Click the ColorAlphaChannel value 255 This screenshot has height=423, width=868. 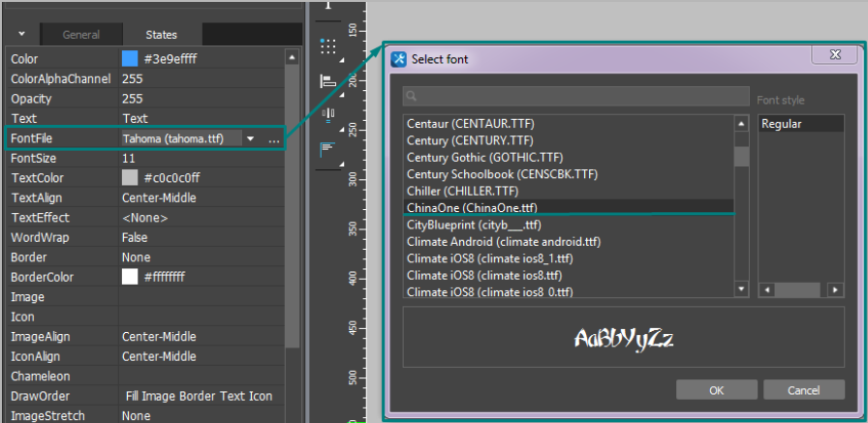[133, 79]
